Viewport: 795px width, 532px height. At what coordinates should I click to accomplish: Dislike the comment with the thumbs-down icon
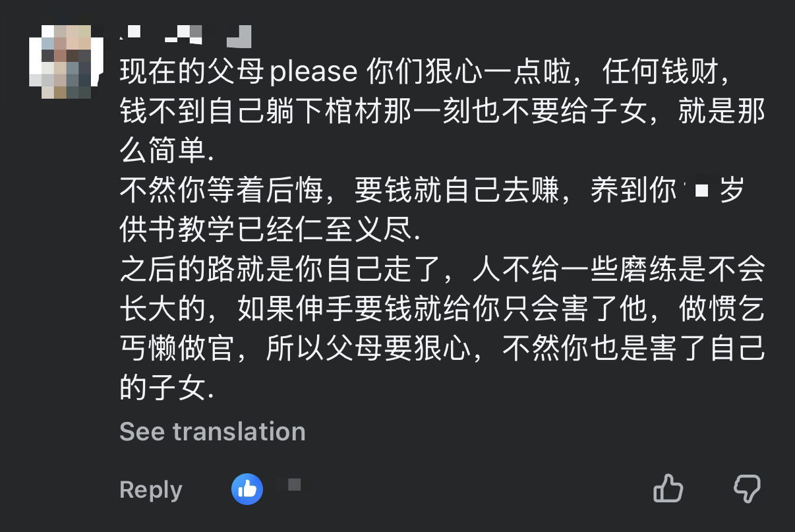click(x=747, y=488)
